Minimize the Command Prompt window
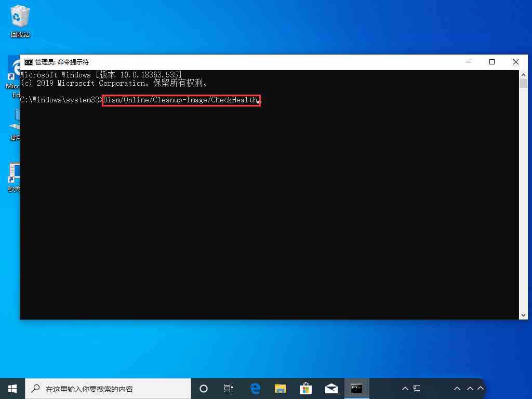This screenshot has height=399, width=532. pos(469,62)
